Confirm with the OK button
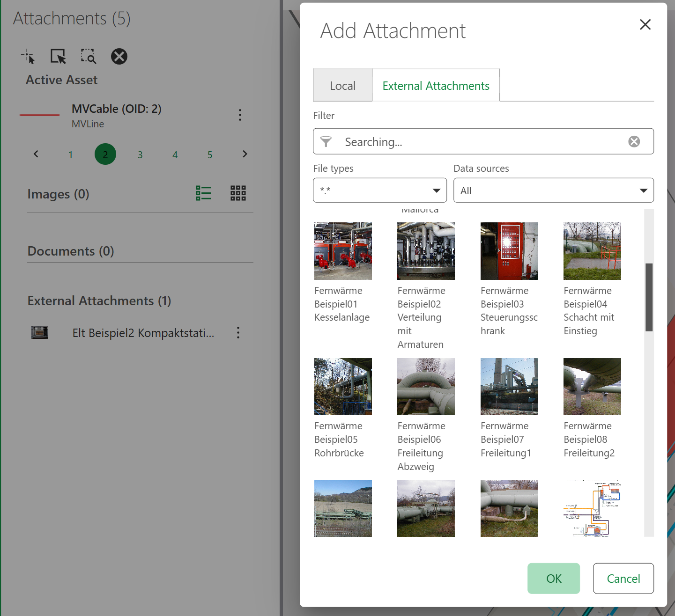This screenshot has height=616, width=675. coord(554,579)
